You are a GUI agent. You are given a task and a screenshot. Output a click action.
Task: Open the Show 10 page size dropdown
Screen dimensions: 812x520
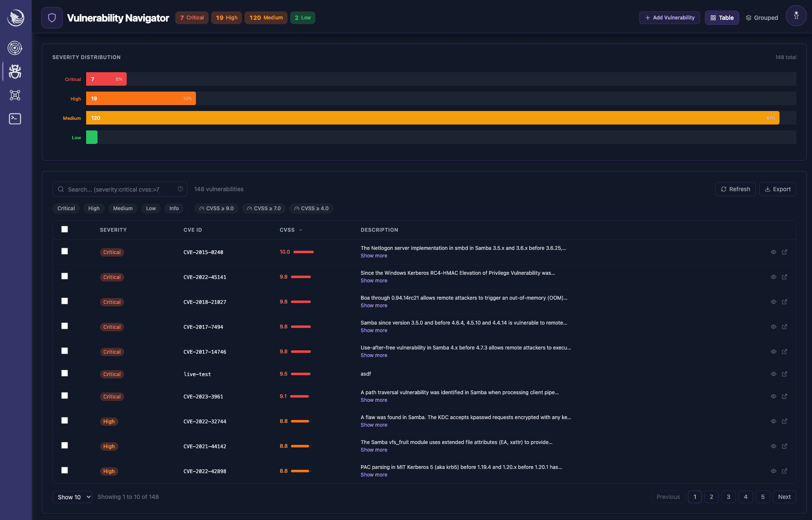coord(72,497)
